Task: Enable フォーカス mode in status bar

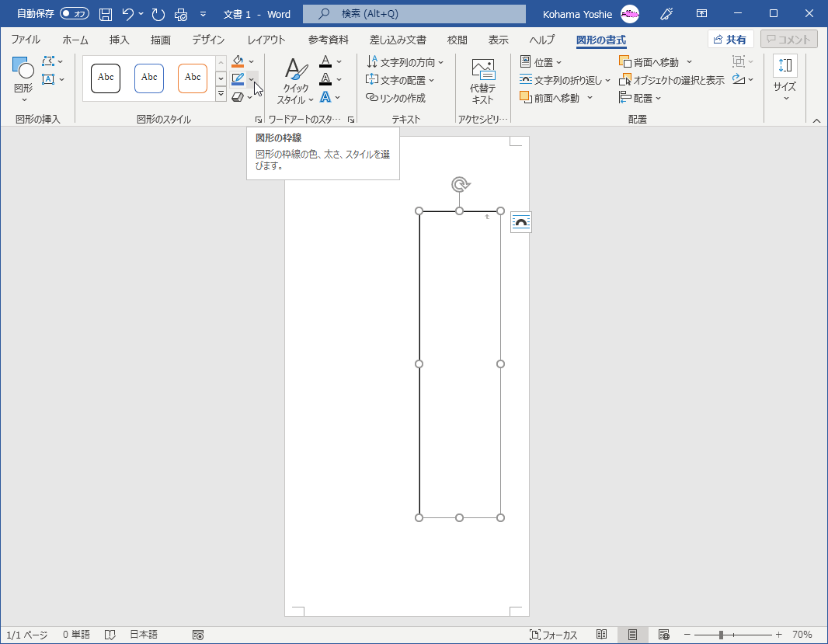Action: pyautogui.click(x=553, y=635)
